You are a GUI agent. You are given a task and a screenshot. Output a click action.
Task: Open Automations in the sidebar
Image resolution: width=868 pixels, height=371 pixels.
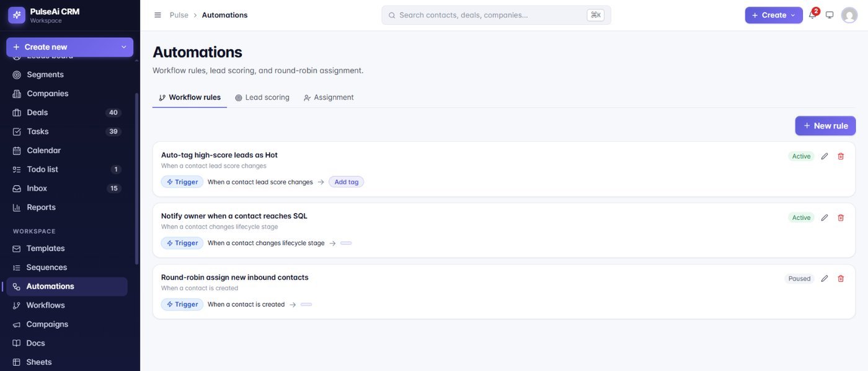click(67, 286)
